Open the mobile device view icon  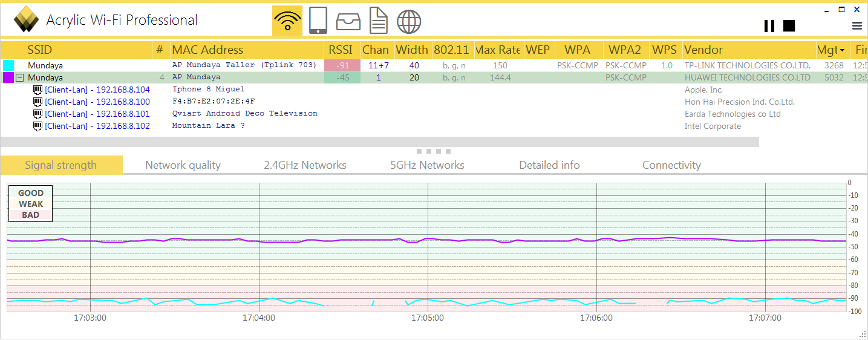pyautogui.click(x=318, y=21)
